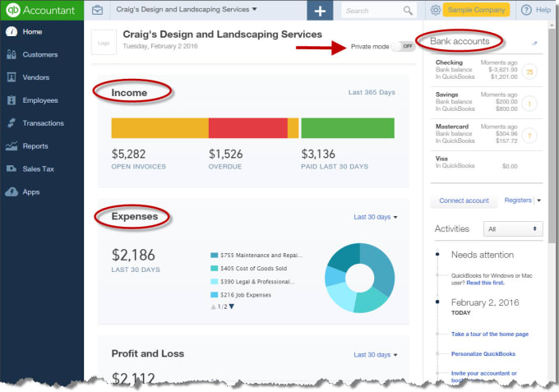Click the Last 365 Days income label
559x392 pixels.
tap(372, 92)
